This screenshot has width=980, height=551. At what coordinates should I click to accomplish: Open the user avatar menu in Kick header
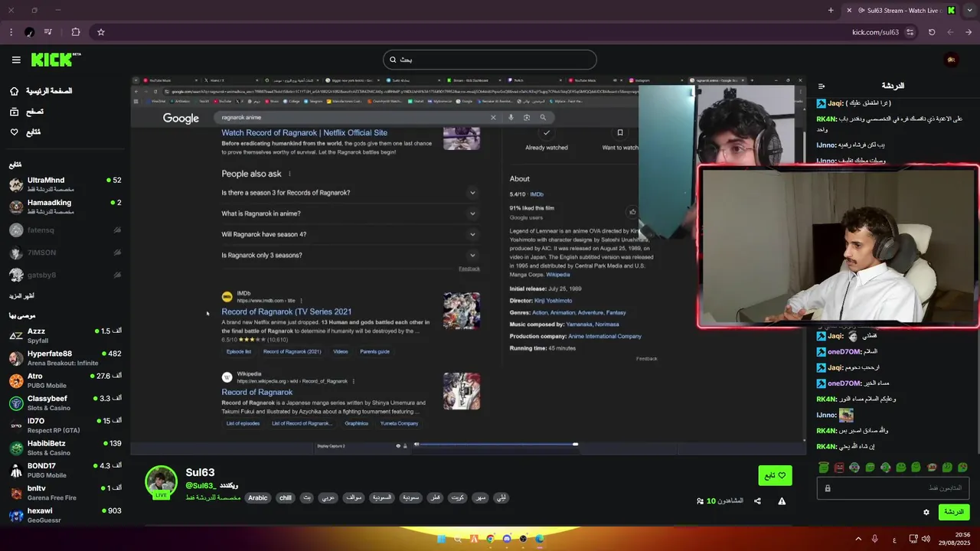pos(952,60)
